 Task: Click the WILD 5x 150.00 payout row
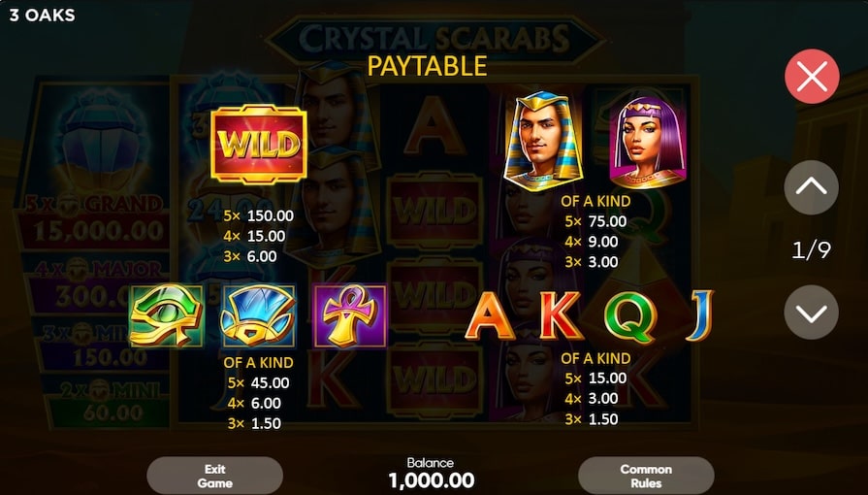[x=259, y=215]
